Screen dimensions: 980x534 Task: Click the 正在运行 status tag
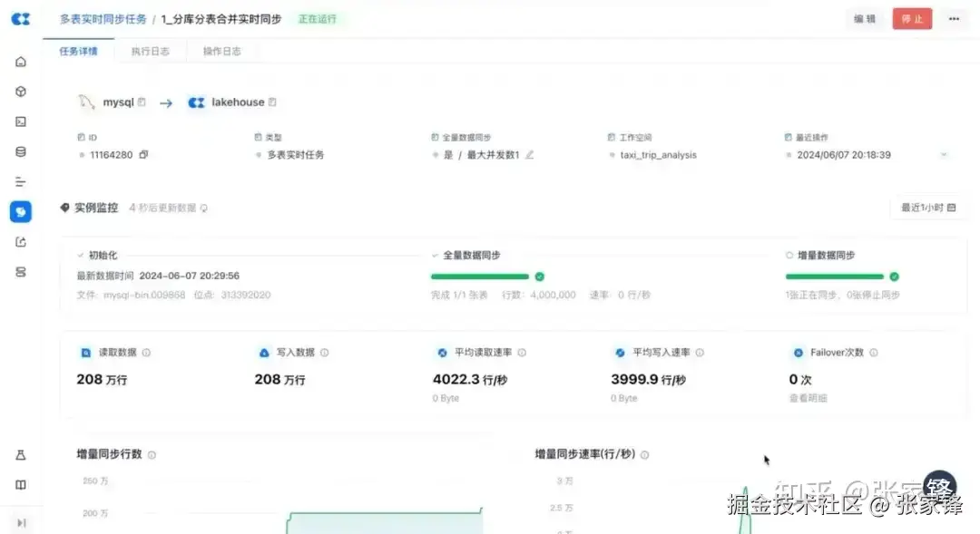(318, 19)
